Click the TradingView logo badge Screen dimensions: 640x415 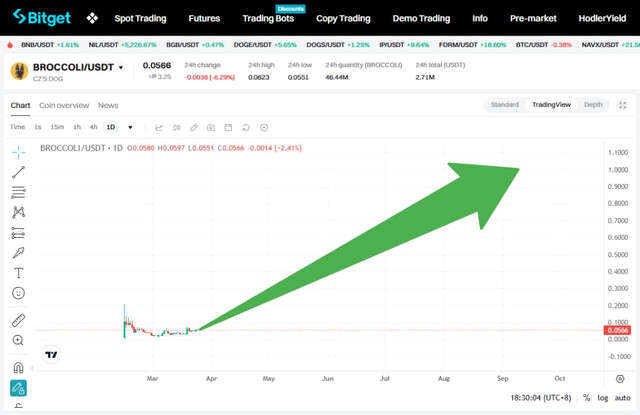coord(51,355)
